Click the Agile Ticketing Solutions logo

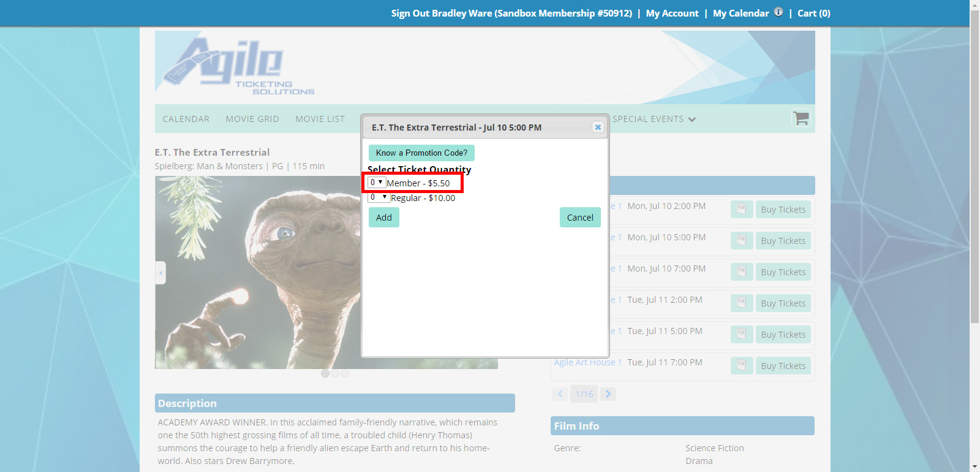[239, 67]
